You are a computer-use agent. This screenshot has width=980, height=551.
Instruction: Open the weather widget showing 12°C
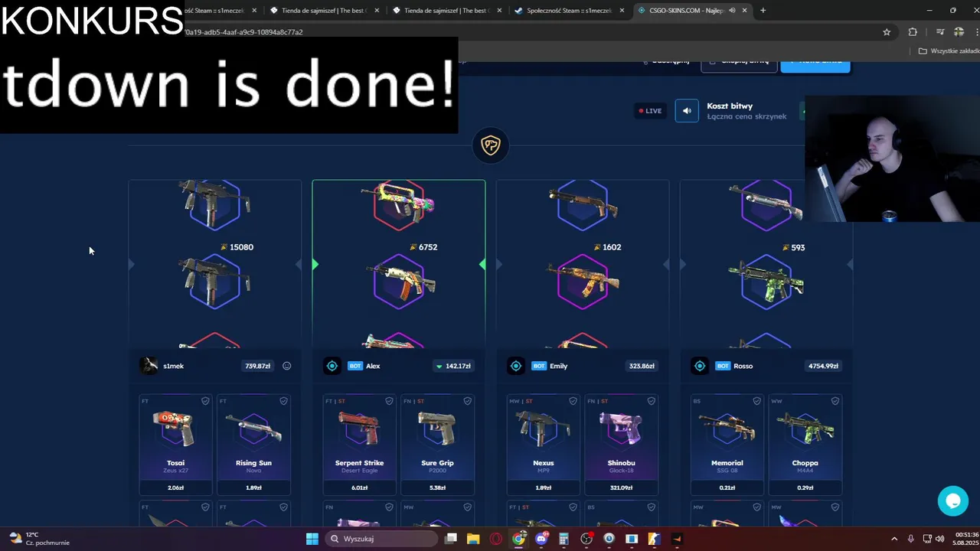click(40, 539)
